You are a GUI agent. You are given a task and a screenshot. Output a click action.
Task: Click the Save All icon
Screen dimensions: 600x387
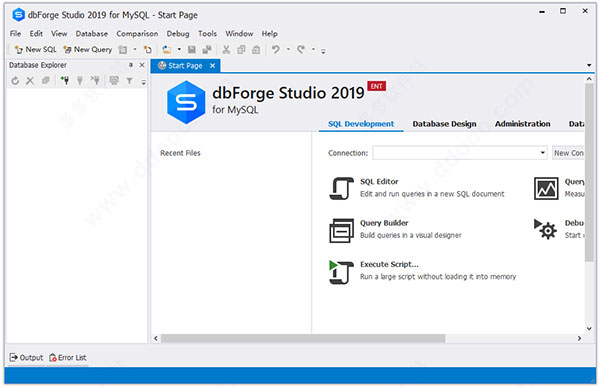tap(207, 49)
